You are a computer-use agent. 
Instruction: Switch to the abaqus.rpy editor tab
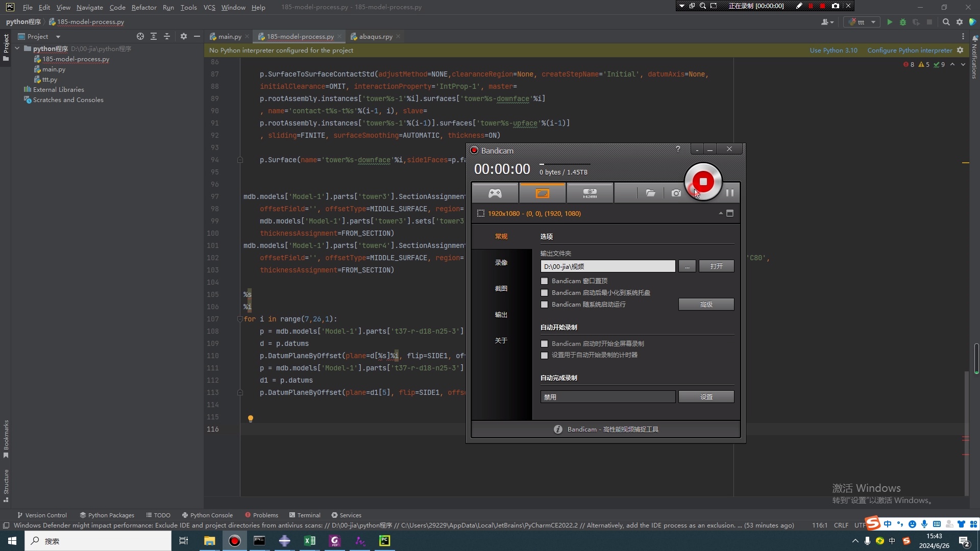375,36
